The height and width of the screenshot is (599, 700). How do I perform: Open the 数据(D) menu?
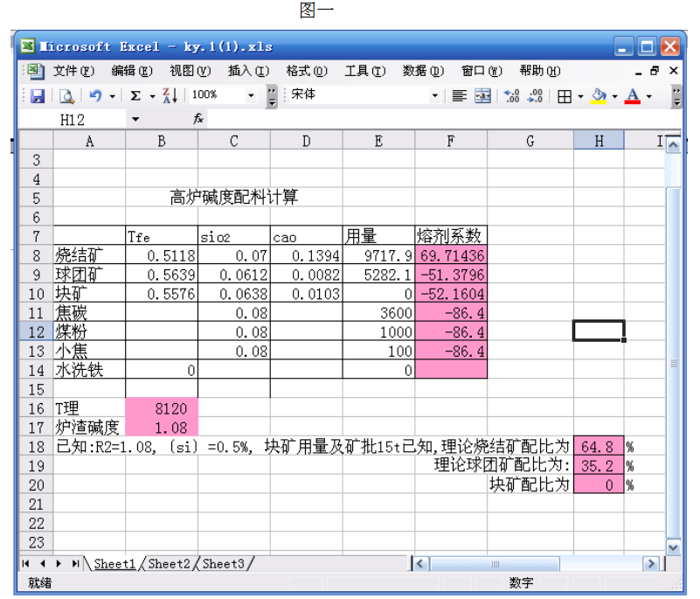(423, 71)
